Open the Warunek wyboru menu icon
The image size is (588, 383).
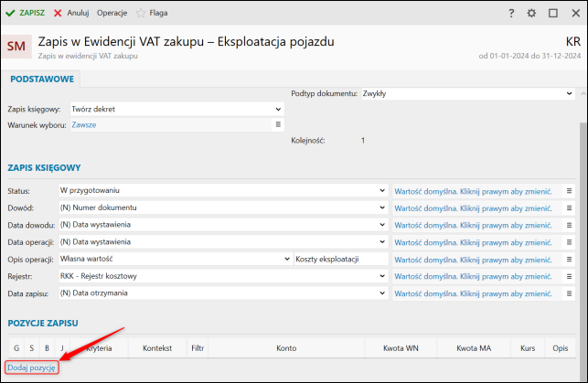point(278,124)
